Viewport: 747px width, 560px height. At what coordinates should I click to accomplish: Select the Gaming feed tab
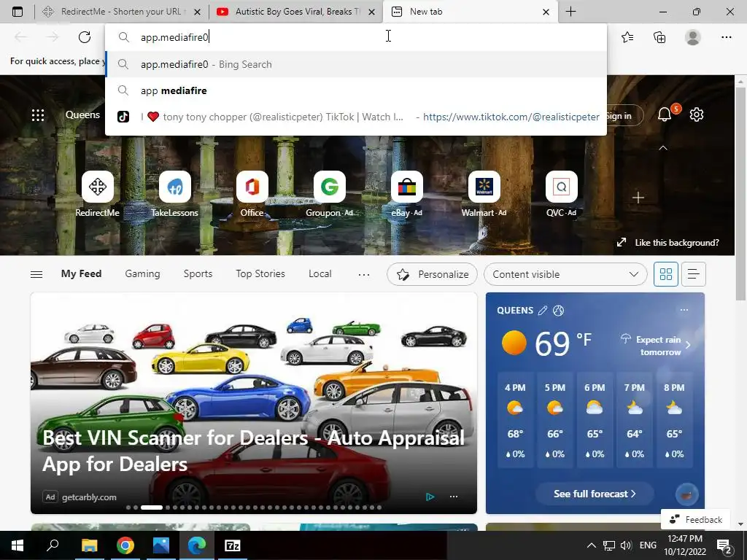[x=142, y=274]
